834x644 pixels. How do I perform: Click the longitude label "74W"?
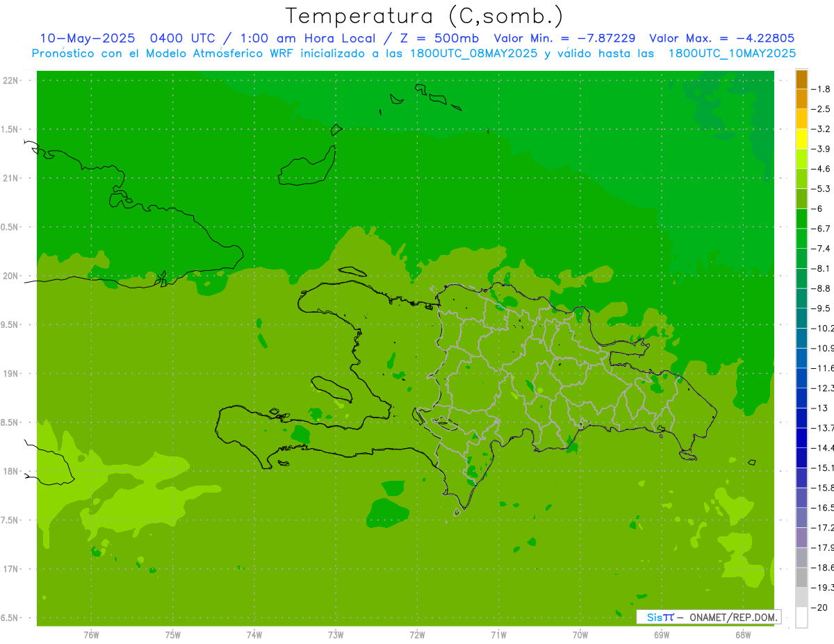click(x=254, y=635)
